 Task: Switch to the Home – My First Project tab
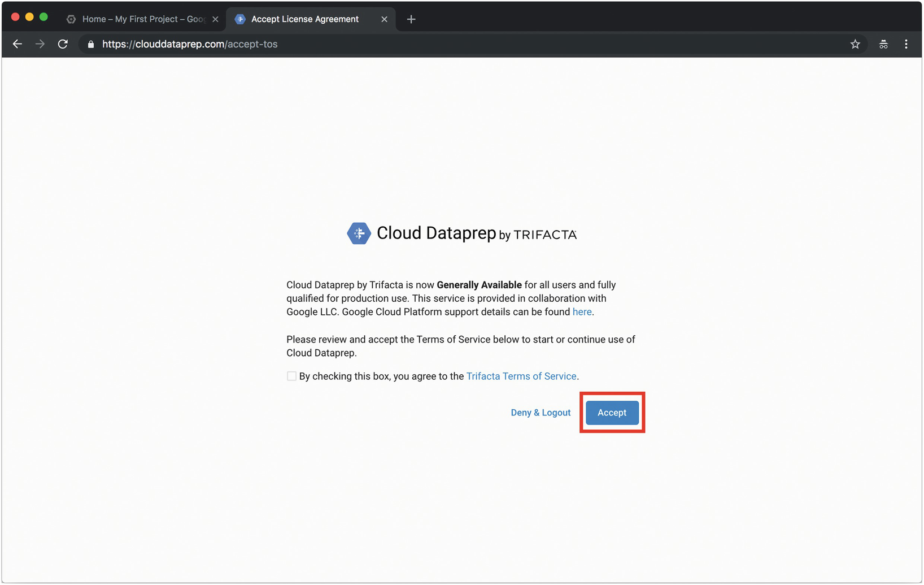tap(142, 19)
